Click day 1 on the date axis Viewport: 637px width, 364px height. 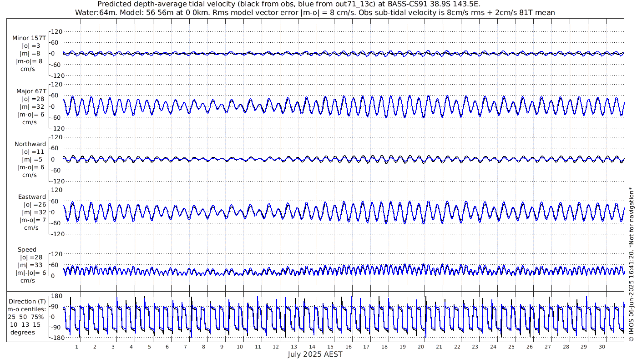(76, 347)
